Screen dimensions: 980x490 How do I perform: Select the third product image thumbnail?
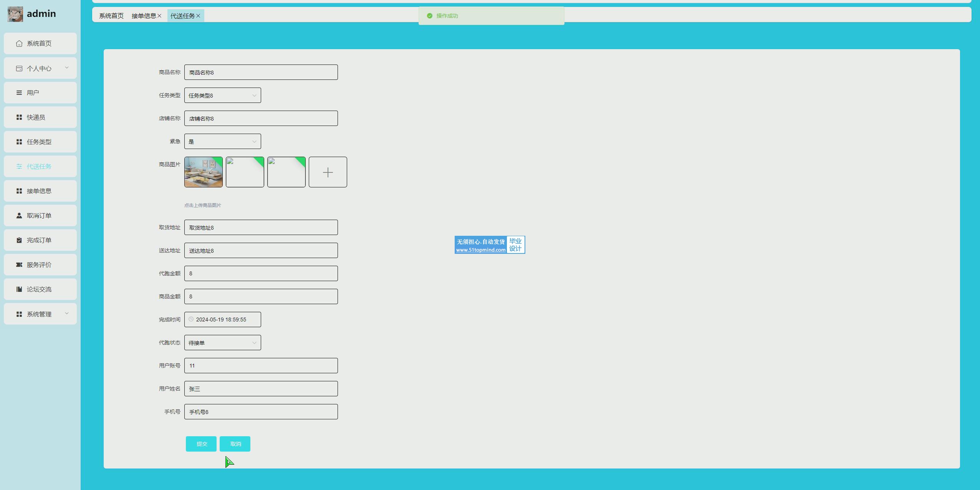[x=286, y=172]
